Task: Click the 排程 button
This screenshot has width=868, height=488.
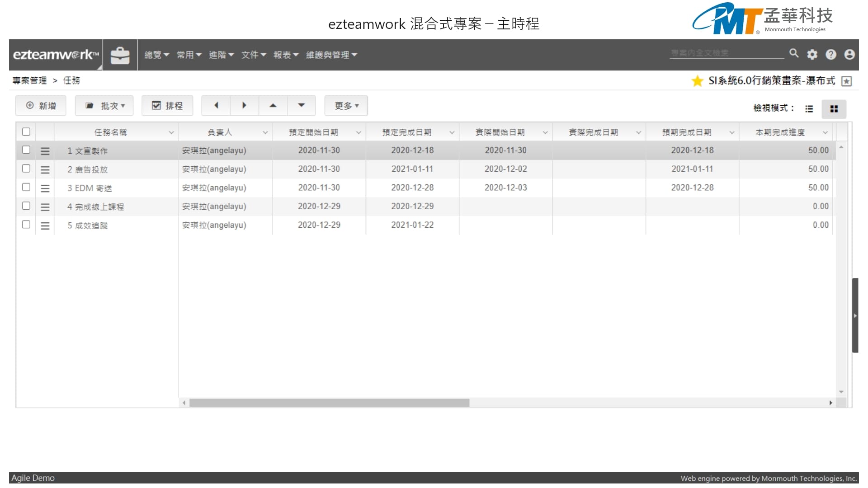Action: tap(167, 106)
